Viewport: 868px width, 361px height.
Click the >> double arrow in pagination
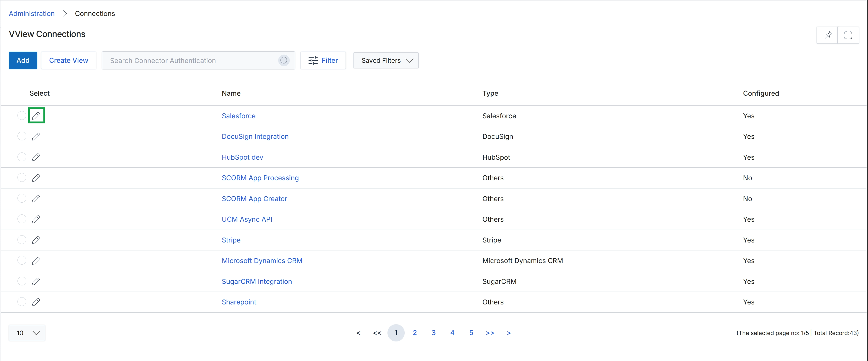click(x=490, y=333)
